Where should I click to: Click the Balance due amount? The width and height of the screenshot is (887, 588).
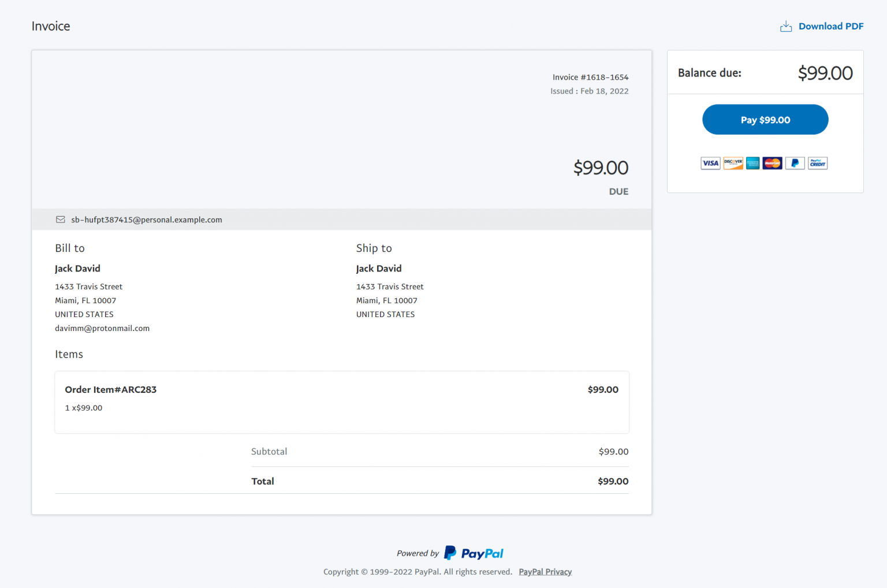pyautogui.click(x=825, y=73)
